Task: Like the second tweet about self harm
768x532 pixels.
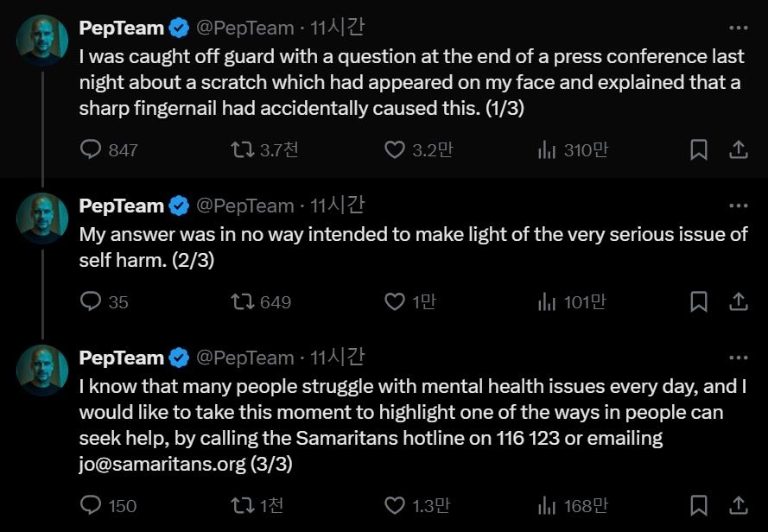Action: point(395,302)
